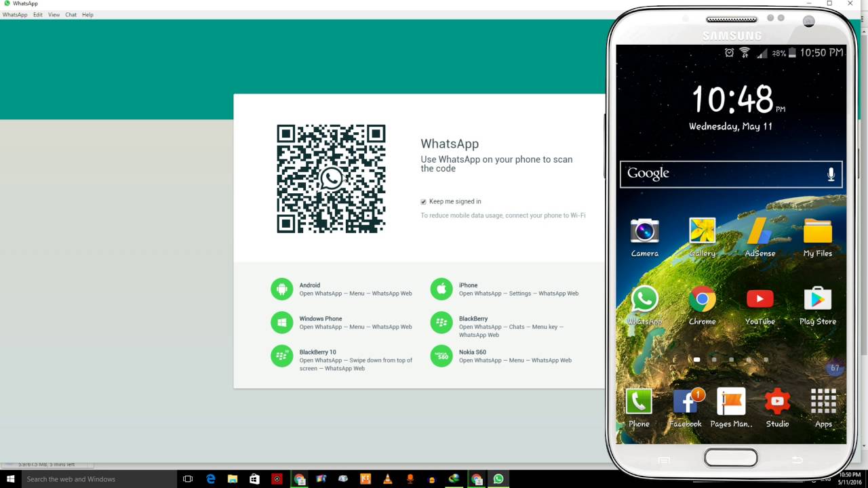Open the Chat menu
The width and height of the screenshot is (868, 488).
pos(71,14)
